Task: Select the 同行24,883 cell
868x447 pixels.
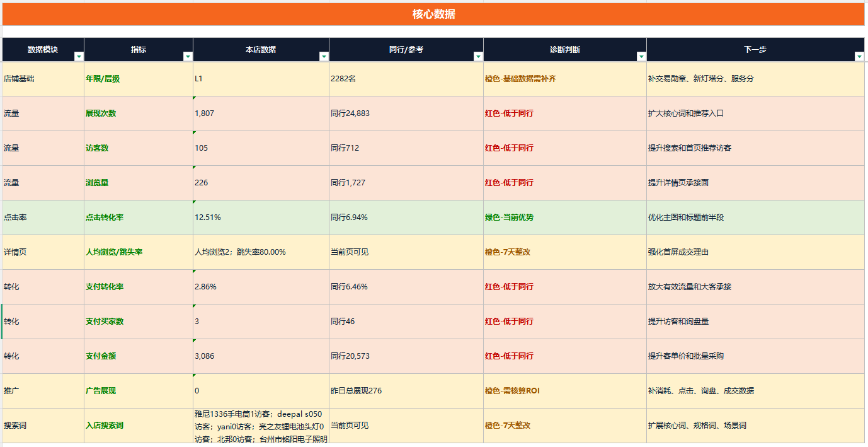Action: (x=406, y=114)
